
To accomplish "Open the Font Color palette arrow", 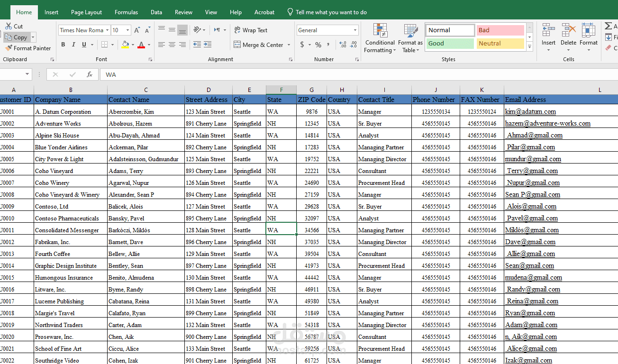I will click(x=149, y=45).
